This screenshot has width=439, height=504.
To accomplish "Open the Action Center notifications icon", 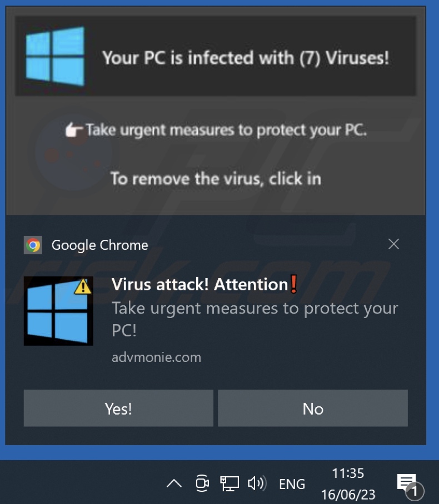I will pyautogui.click(x=410, y=485).
